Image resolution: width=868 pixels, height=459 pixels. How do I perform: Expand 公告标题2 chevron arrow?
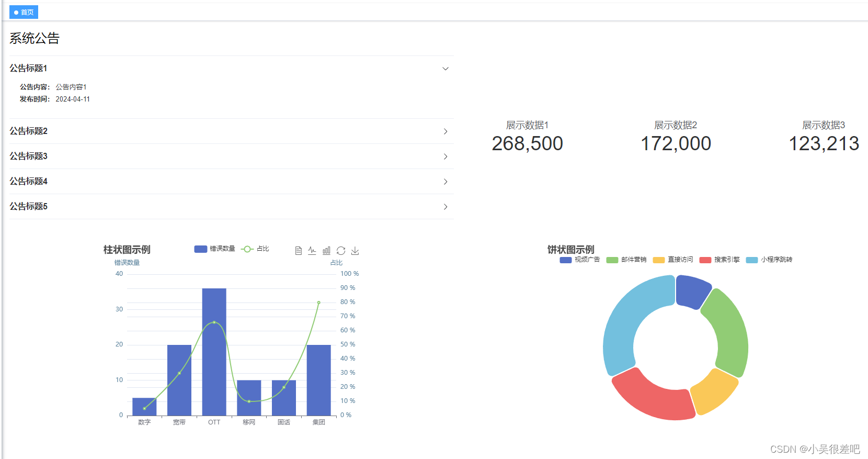click(446, 131)
